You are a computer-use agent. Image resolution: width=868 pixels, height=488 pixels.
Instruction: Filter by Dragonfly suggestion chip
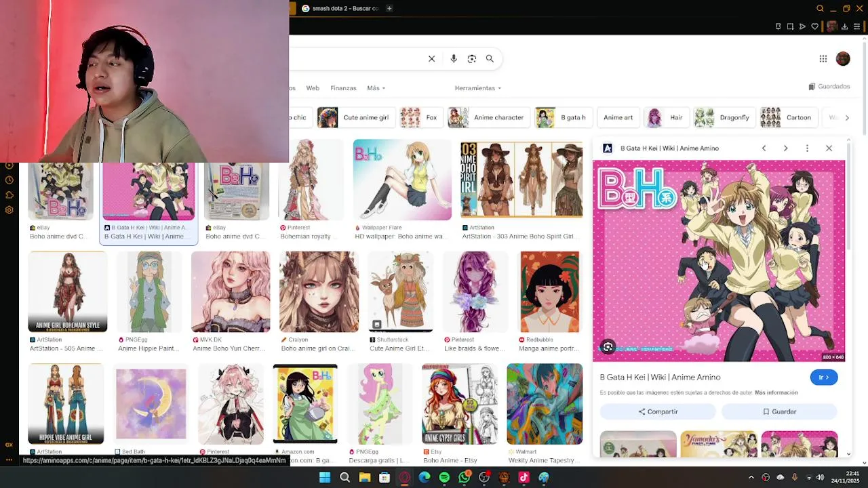tap(723, 117)
